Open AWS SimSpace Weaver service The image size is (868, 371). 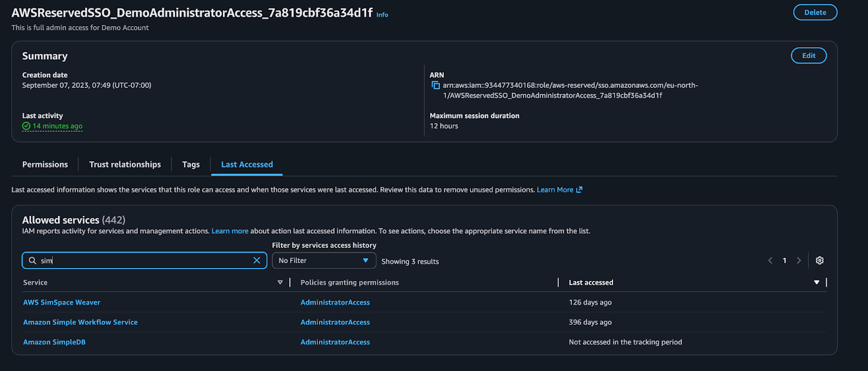[x=62, y=303]
